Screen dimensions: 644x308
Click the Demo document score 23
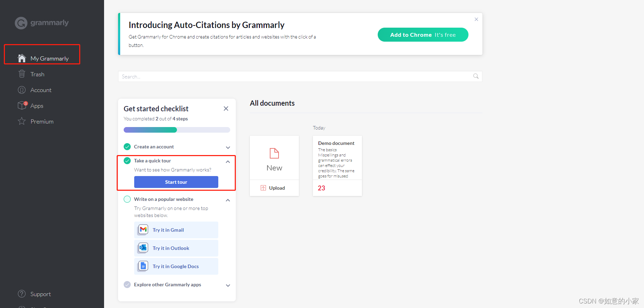(321, 188)
